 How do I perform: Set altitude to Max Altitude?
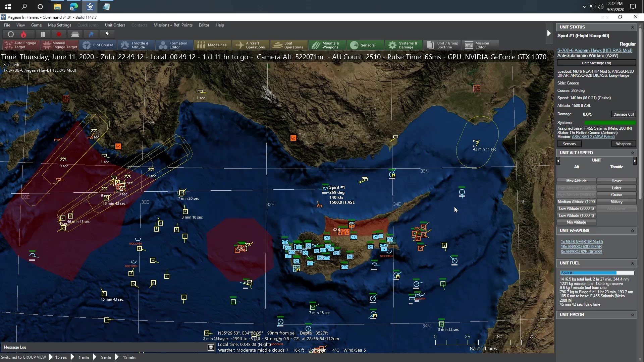pos(576,181)
